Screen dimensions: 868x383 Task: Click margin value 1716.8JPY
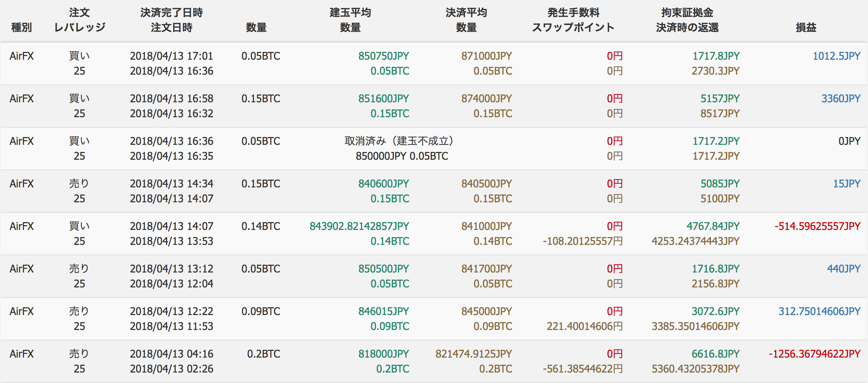click(716, 269)
